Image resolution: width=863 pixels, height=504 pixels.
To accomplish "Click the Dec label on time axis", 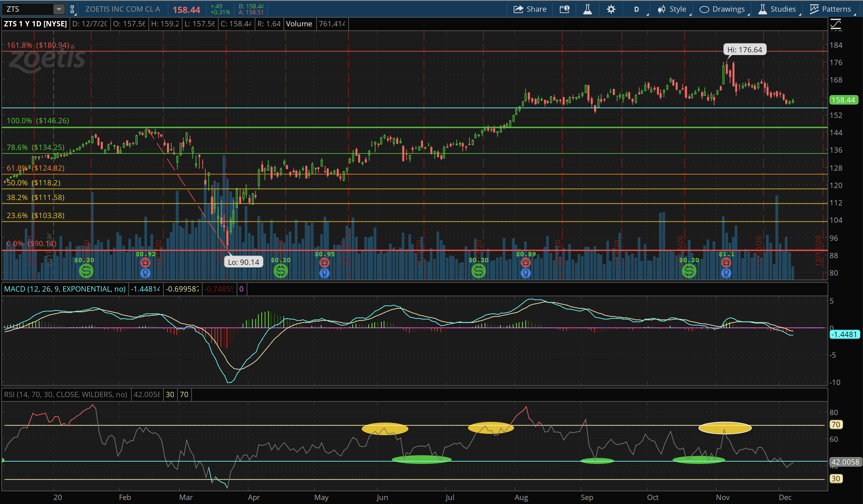I will (784, 497).
